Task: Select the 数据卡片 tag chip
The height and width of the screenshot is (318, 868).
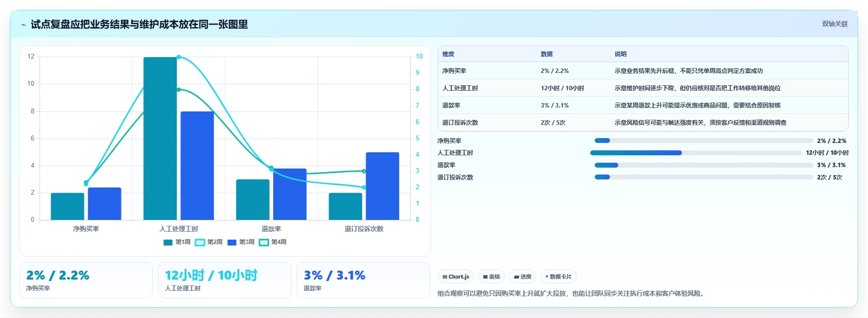Action: (558, 277)
